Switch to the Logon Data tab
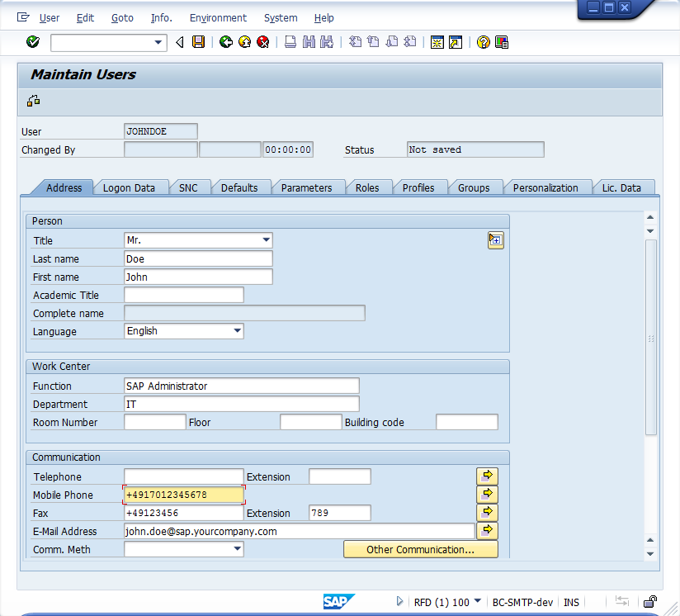The image size is (680, 616). (x=129, y=188)
